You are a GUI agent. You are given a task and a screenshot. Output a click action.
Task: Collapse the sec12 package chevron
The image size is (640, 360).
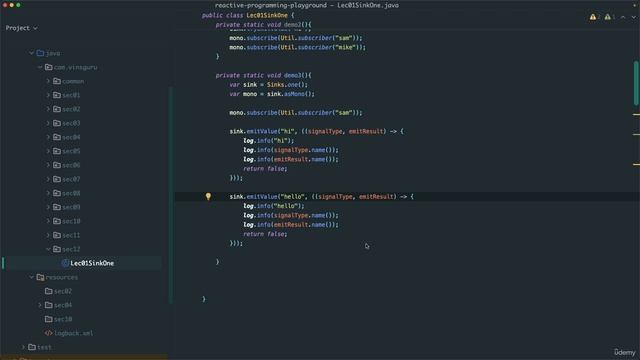[x=48, y=249]
